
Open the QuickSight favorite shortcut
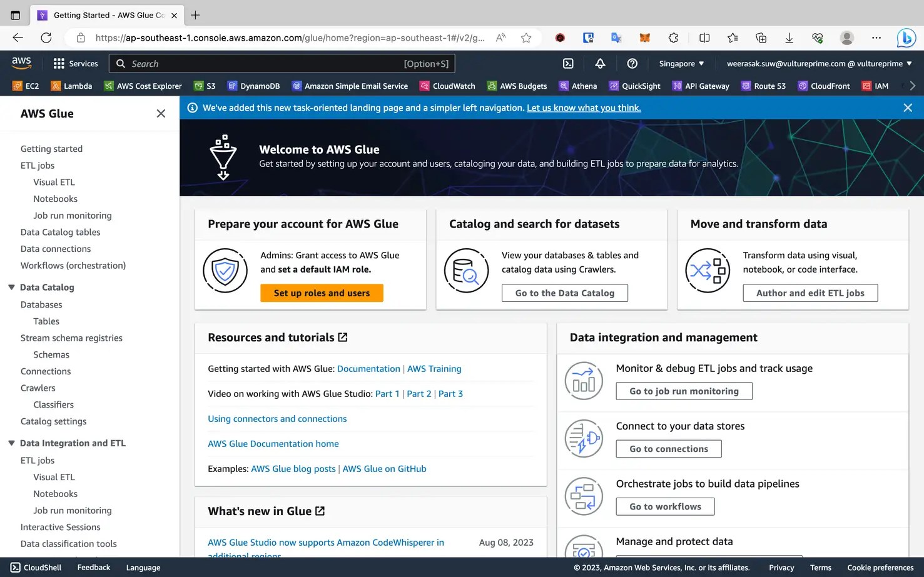(634, 86)
